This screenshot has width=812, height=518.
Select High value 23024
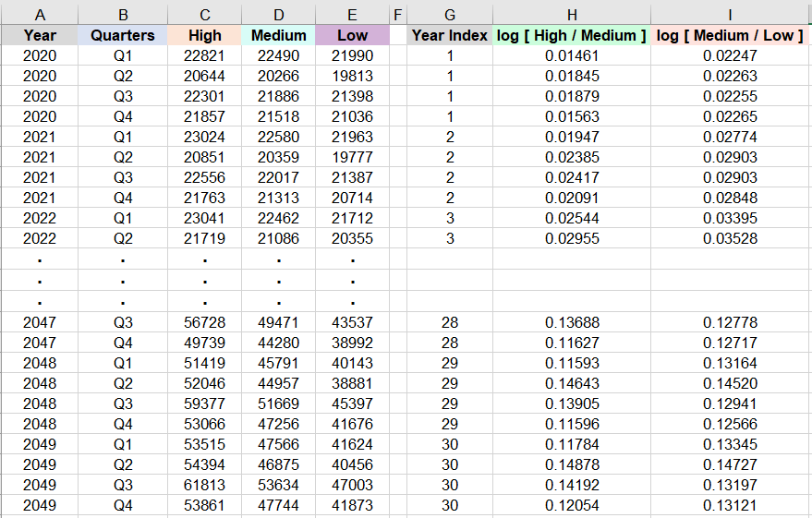tap(204, 137)
